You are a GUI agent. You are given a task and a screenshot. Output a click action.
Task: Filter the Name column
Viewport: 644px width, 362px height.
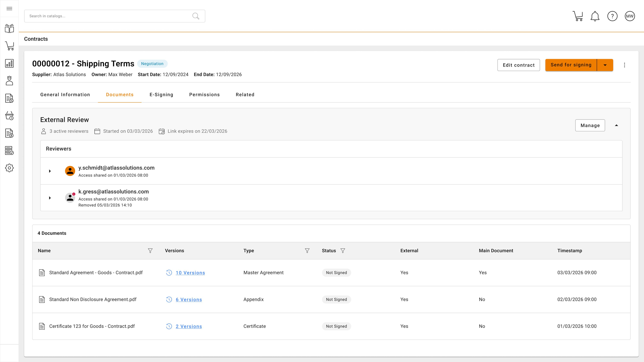click(x=150, y=251)
